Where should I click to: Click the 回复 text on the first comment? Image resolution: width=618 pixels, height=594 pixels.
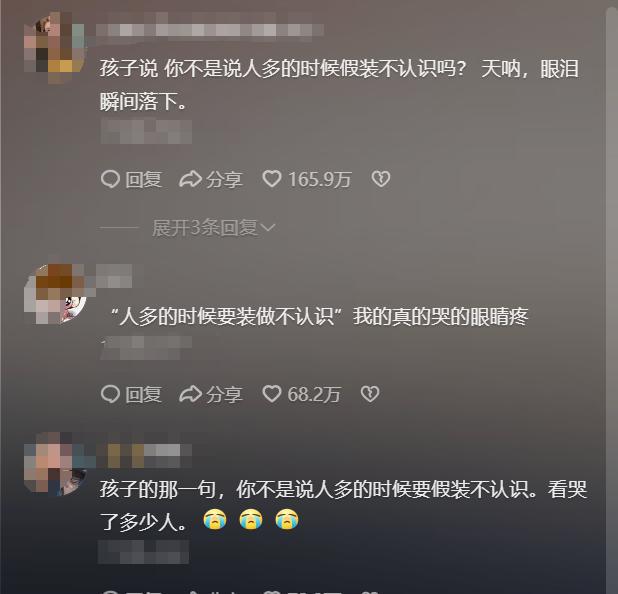[143, 180]
